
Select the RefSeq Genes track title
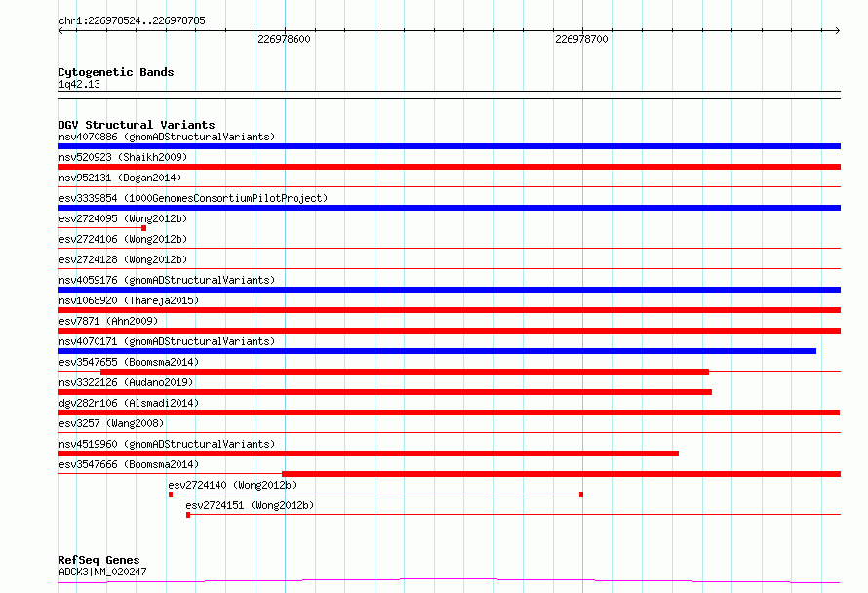99,560
